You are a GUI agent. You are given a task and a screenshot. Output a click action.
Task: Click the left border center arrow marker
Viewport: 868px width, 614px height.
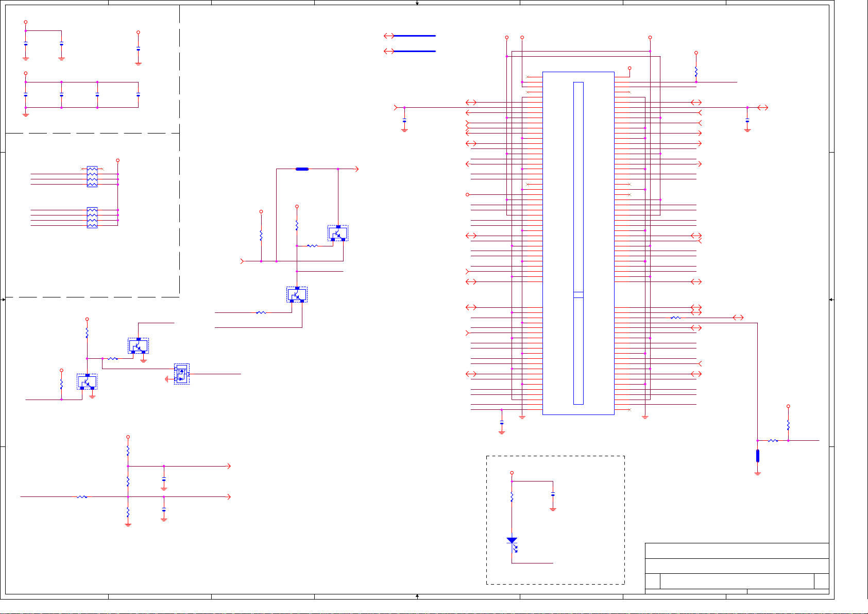tap(3, 300)
